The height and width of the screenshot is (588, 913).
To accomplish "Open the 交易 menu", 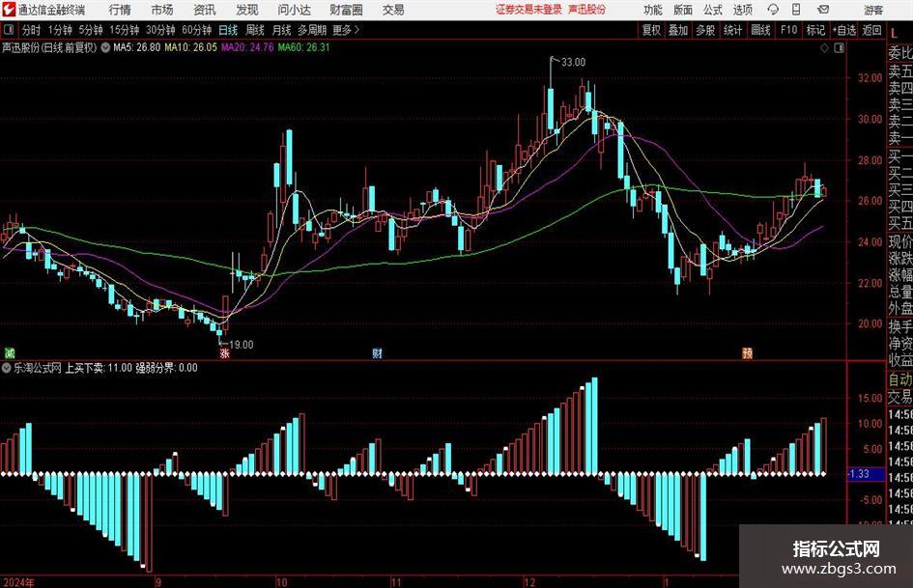I will click(x=393, y=10).
